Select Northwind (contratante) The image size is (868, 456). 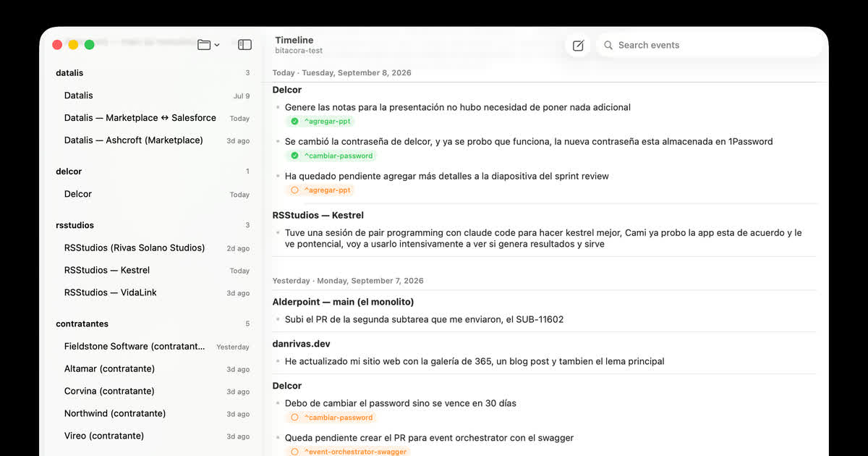(x=156, y=413)
